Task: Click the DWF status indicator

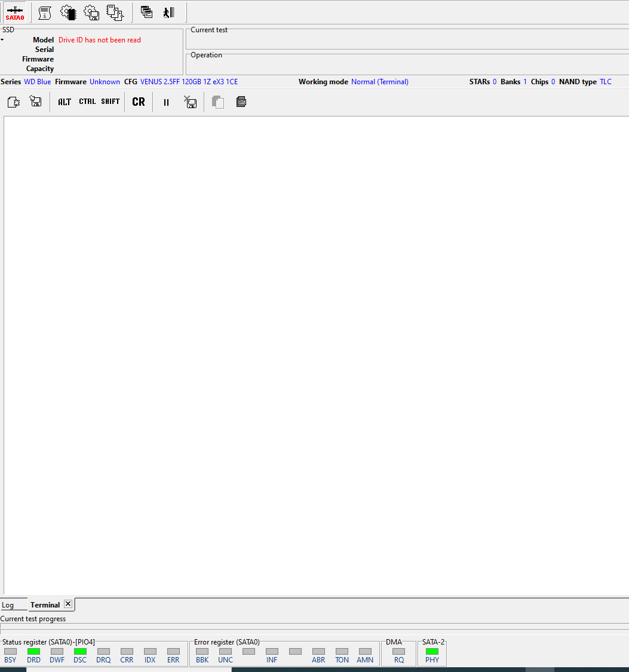Action: tap(57, 652)
